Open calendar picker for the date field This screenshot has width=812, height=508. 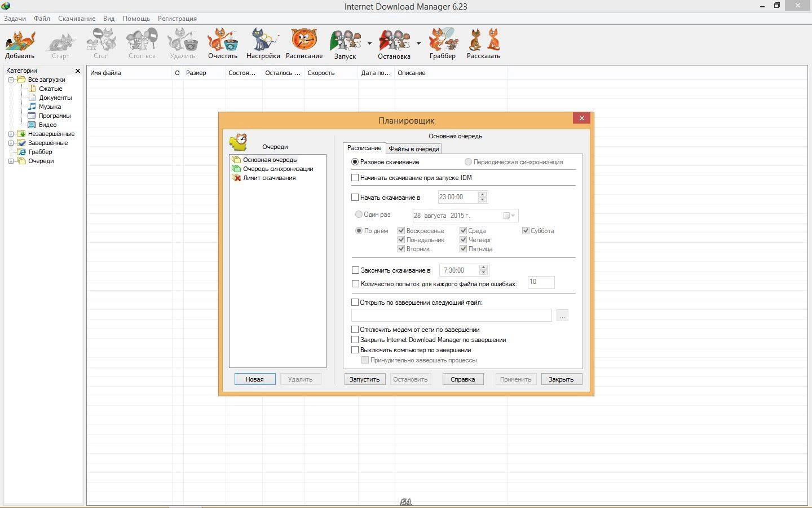[509, 216]
